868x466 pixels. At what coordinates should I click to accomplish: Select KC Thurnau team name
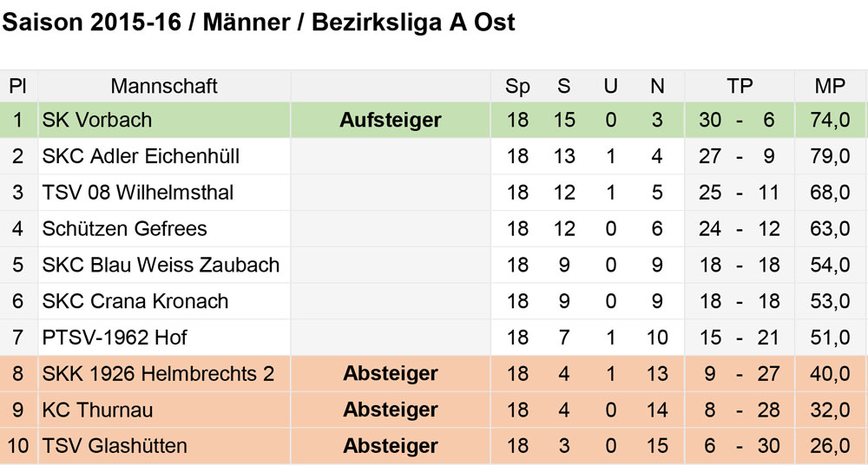(97, 410)
